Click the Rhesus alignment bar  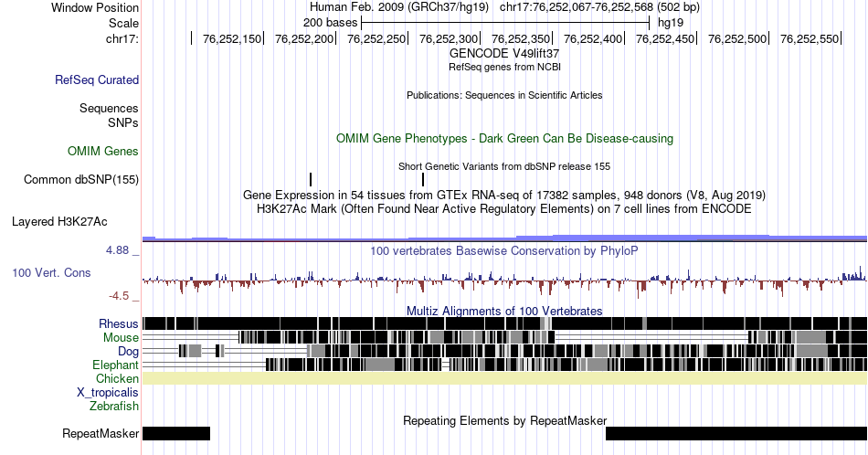(505, 323)
